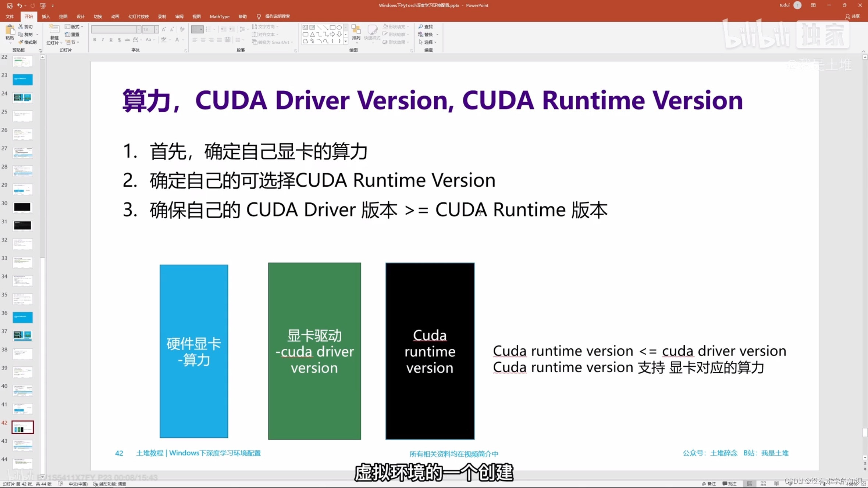
Task: Select the green 显卡驱动 rectangle on slide
Action: point(314,351)
